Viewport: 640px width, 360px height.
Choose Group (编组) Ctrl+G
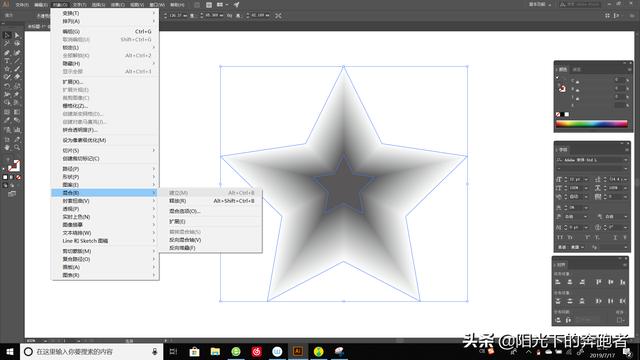click(105, 31)
